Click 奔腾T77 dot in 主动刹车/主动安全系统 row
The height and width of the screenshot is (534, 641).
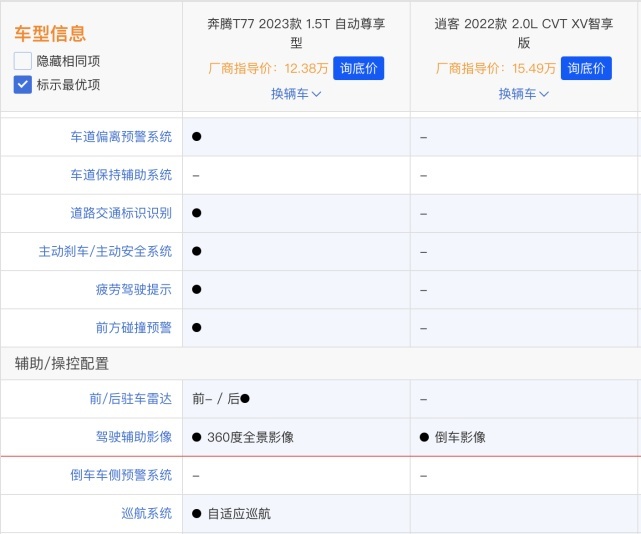[x=197, y=251]
